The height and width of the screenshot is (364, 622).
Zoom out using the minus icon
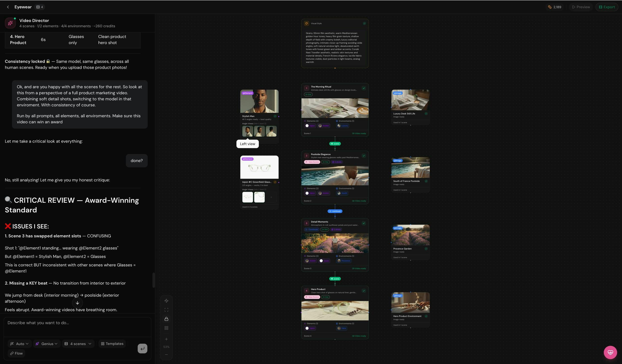[166, 355]
